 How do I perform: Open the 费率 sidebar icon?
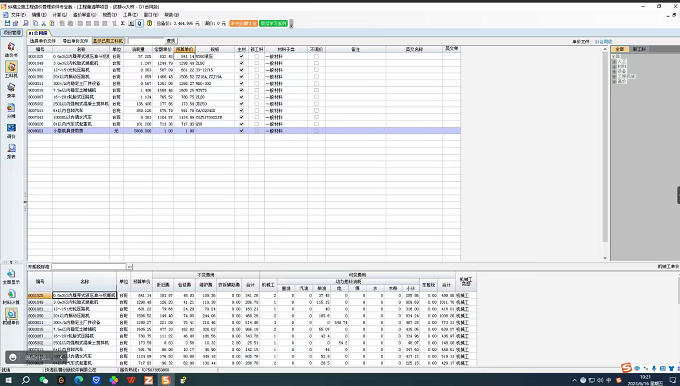pos(11,90)
